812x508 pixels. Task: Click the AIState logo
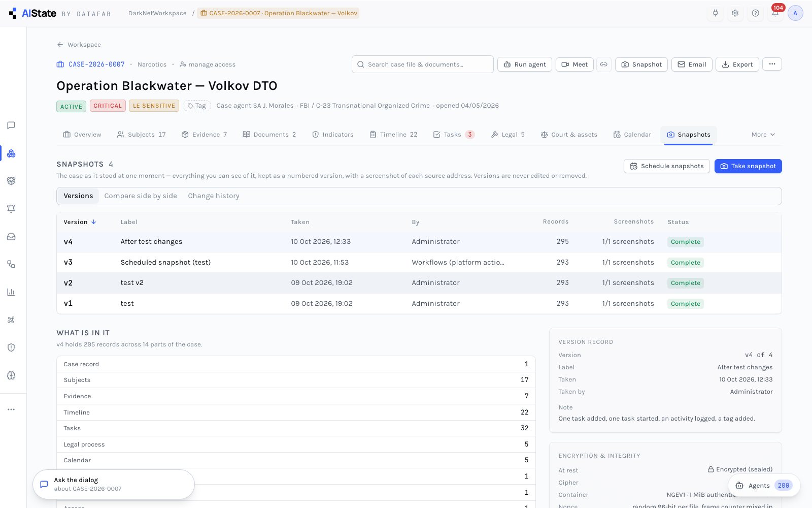tap(32, 13)
